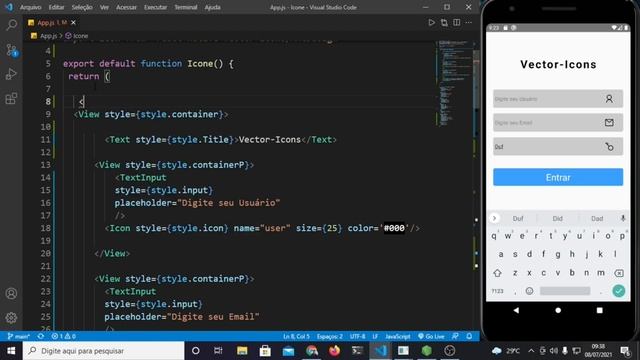Tap the keyboard backspace key
The image size is (640, 360).
[619, 273]
